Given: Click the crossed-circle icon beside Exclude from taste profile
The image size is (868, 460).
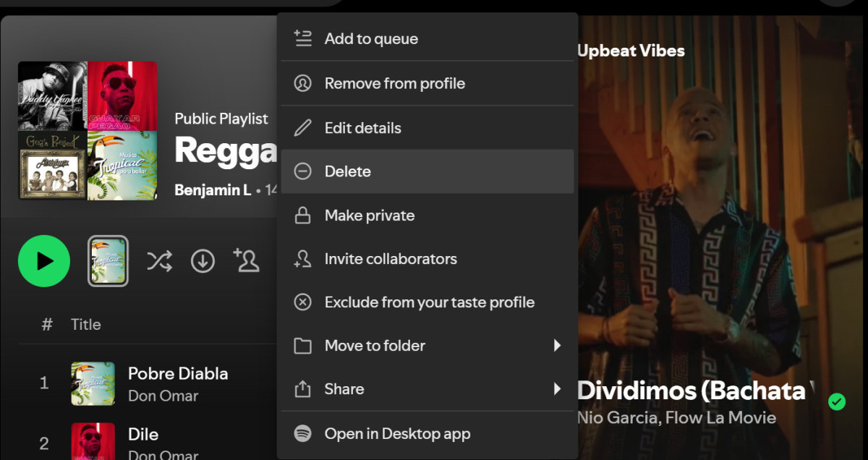Looking at the screenshot, I should coord(303,302).
